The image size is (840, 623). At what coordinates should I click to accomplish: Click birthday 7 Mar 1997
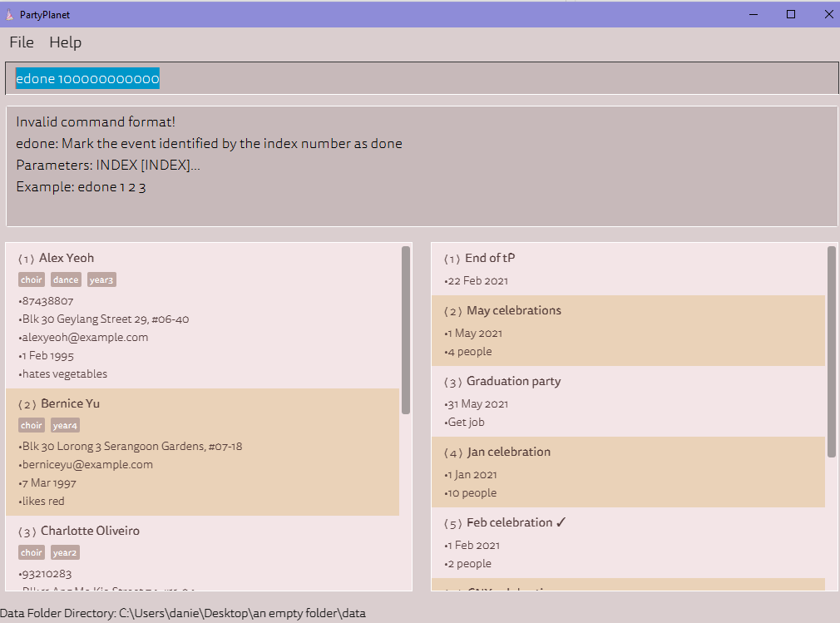(49, 482)
